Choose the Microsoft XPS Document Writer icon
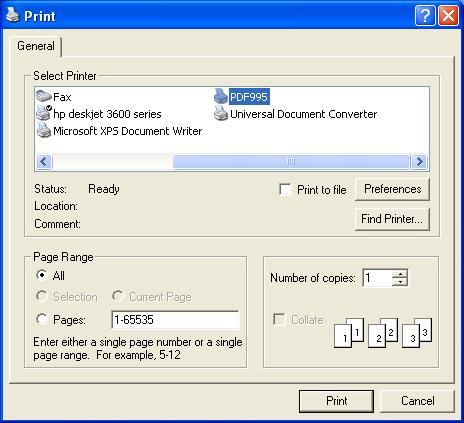 coord(44,130)
